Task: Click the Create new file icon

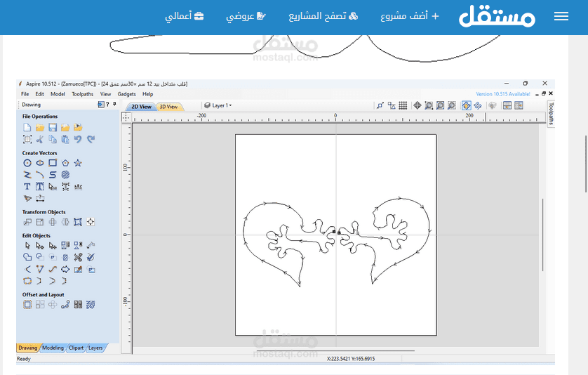Action: click(x=27, y=128)
